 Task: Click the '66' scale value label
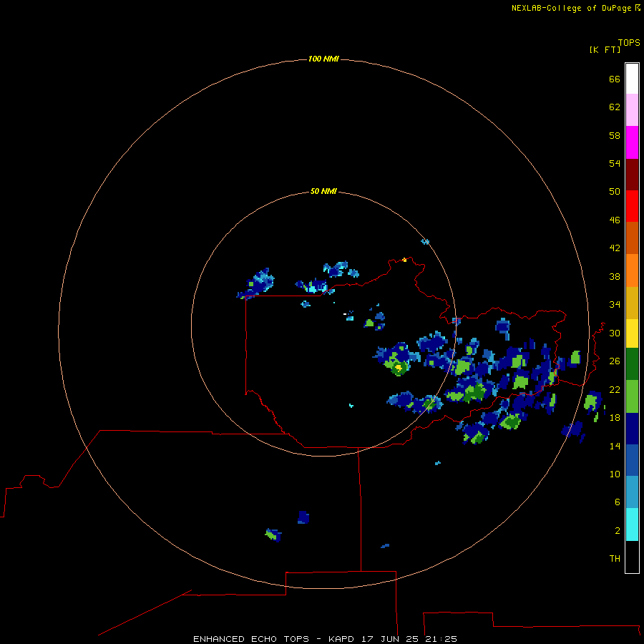615,79
